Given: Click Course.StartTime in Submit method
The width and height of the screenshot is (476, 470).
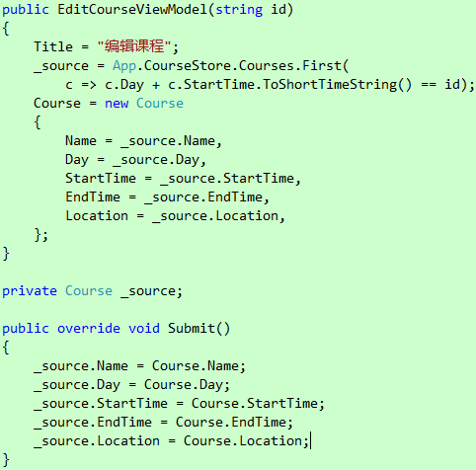Looking at the screenshot, I should pyautogui.click(x=255, y=404).
